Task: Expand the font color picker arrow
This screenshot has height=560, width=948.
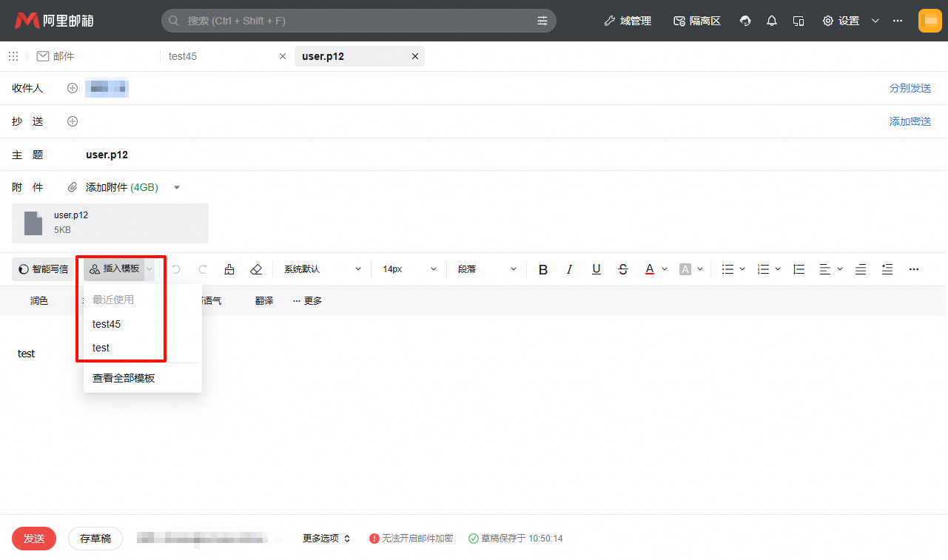Action: [x=665, y=269]
